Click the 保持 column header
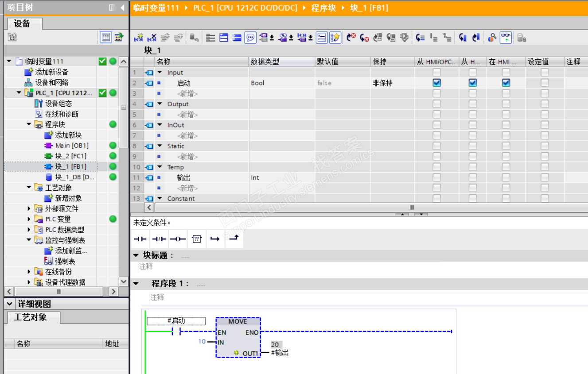Screen dimensions: 588x374 (393, 62)
